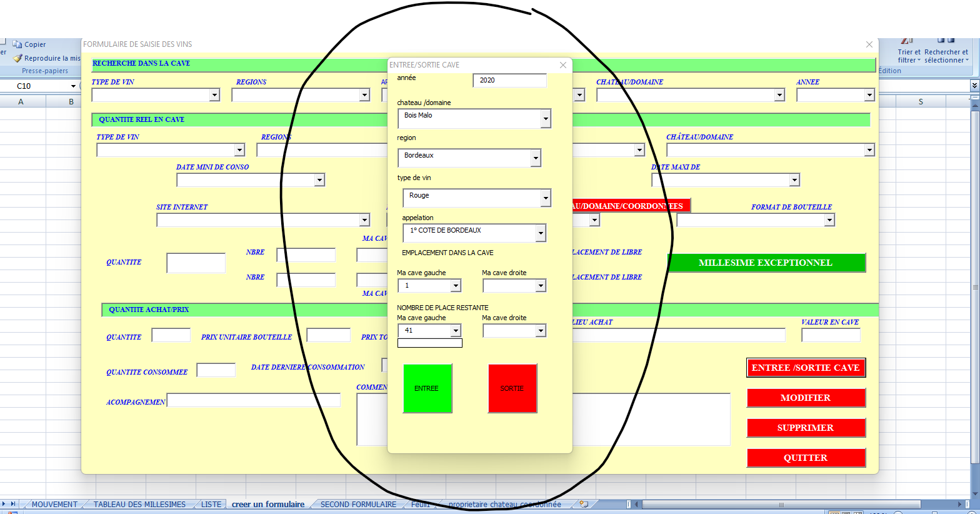Click the horizontal scrollbar at the bottom
The image size is (980, 514).
(x=781, y=504)
